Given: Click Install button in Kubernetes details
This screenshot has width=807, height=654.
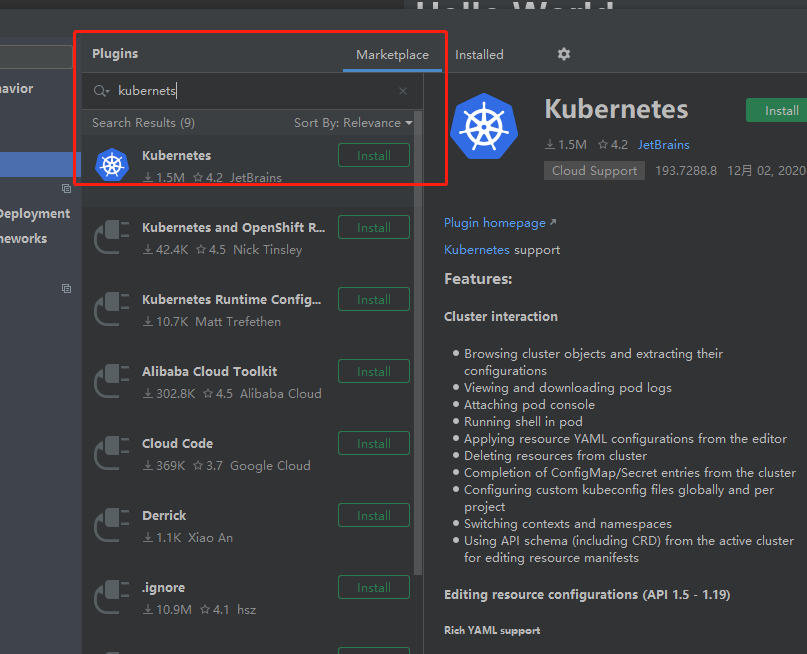Looking at the screenshot, I should tap(777, 110).
